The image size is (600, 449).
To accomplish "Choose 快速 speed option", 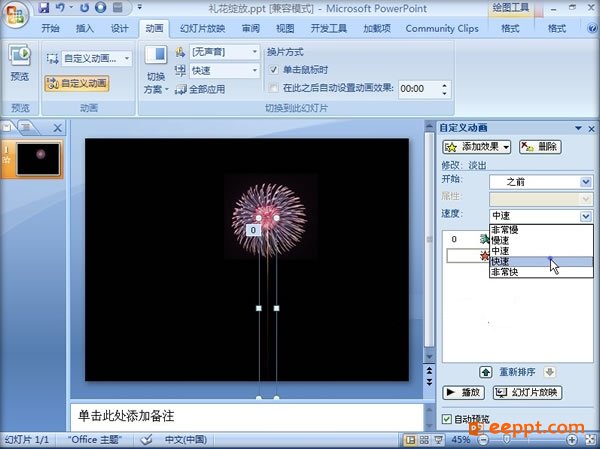I will coord(541,261).
